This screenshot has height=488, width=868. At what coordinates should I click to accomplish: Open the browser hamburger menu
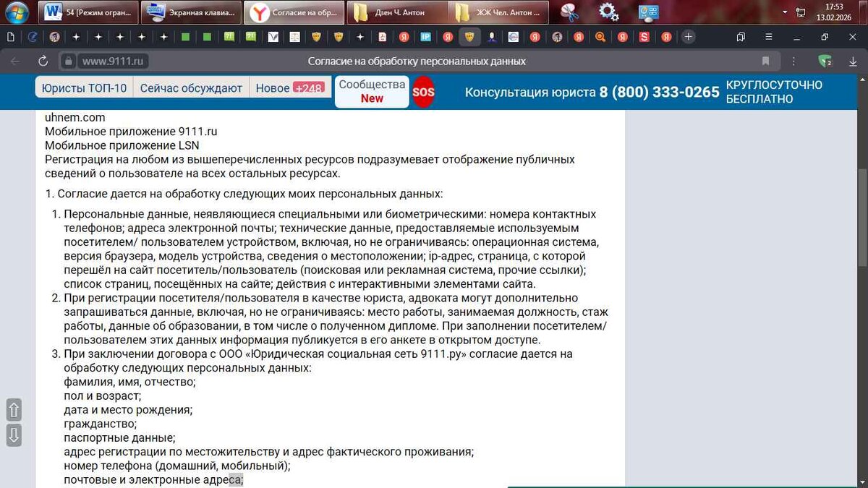pos(768,37)
